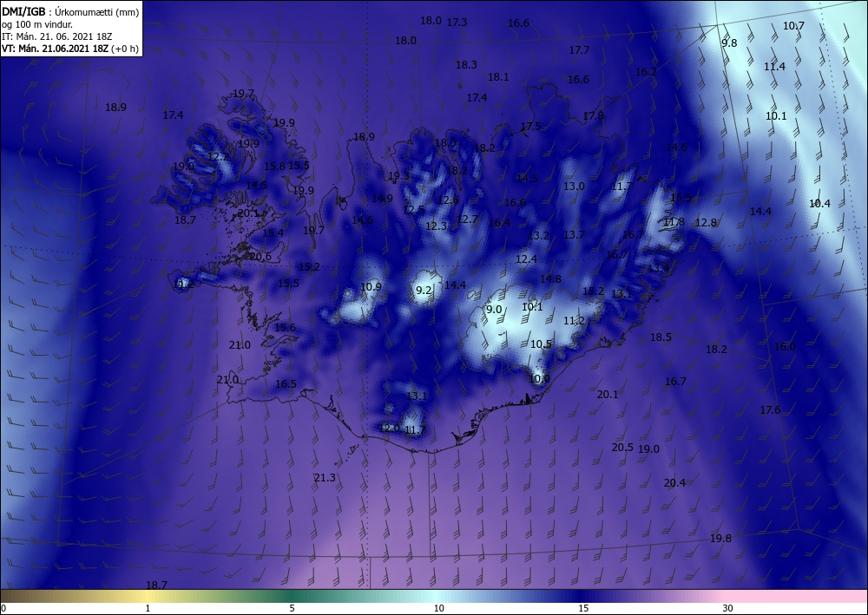The height and width of the screenshot is (615, 868).
Task: Click the 17.8 value on the map
Action: tap(593, 116)
